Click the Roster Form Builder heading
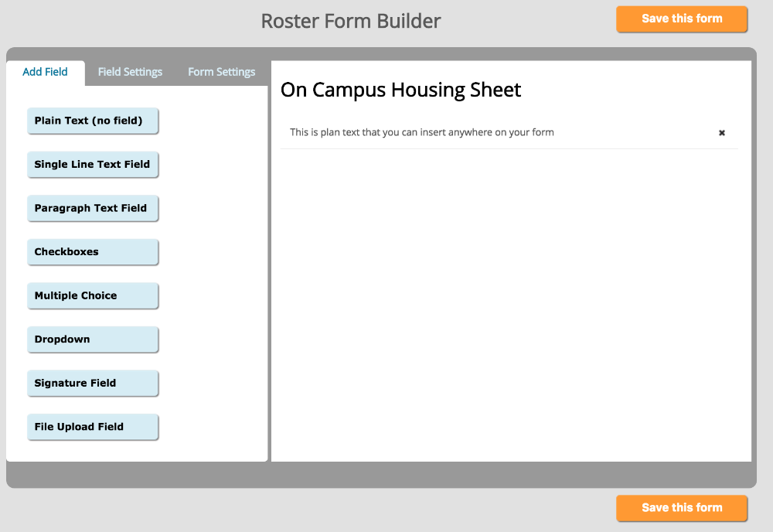Image resolution: width=773 pixels, height=532 pixels. pos(350,21)
